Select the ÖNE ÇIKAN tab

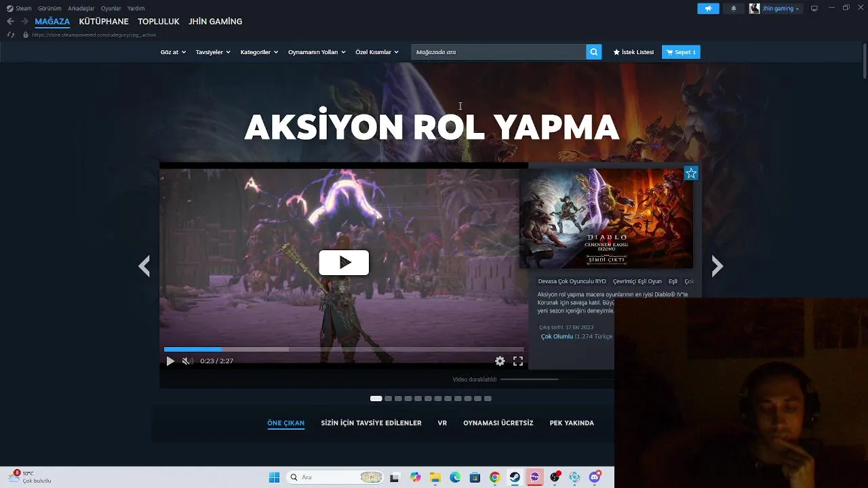point(285,423)
